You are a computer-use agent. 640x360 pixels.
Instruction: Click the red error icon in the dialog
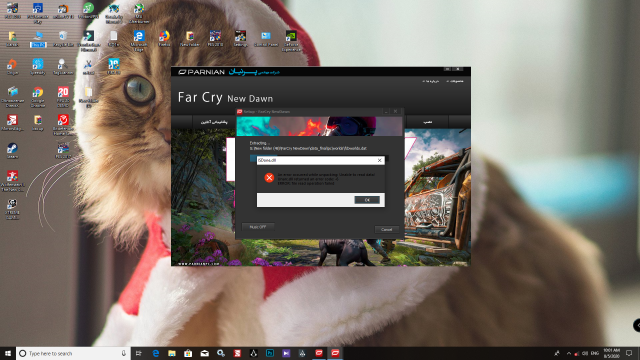coord(269,178)
